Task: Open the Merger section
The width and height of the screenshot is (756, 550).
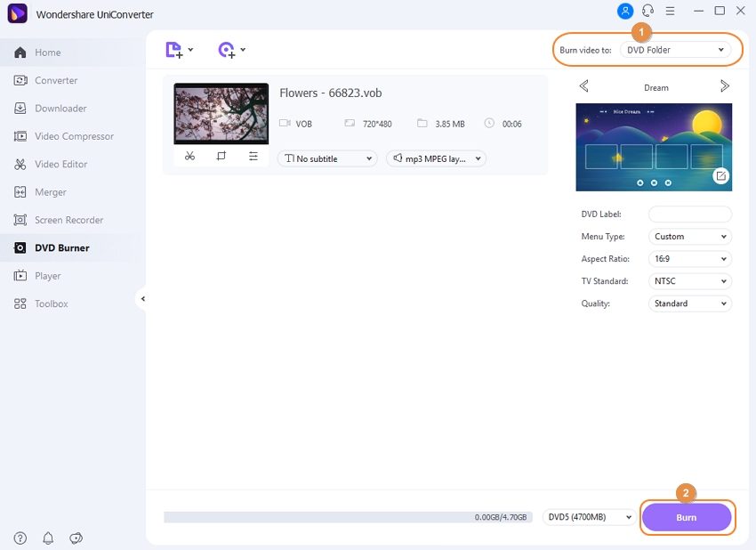Action: [72, 192]
